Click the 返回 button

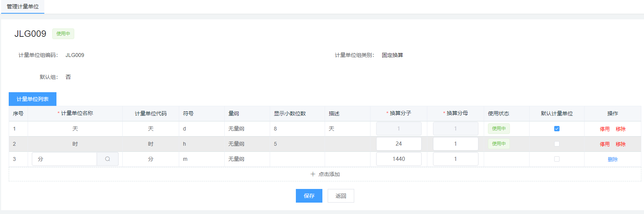pyautogui.click(x=341, y=196)
